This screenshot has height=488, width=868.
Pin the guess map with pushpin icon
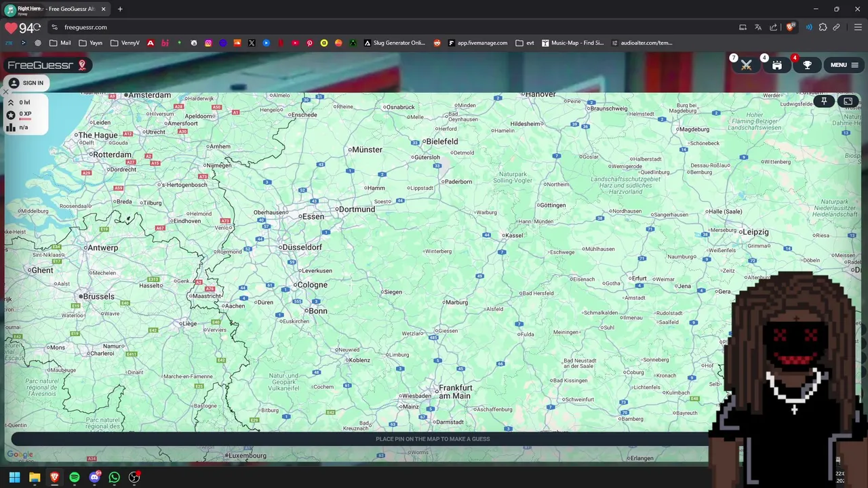point(824,101)
